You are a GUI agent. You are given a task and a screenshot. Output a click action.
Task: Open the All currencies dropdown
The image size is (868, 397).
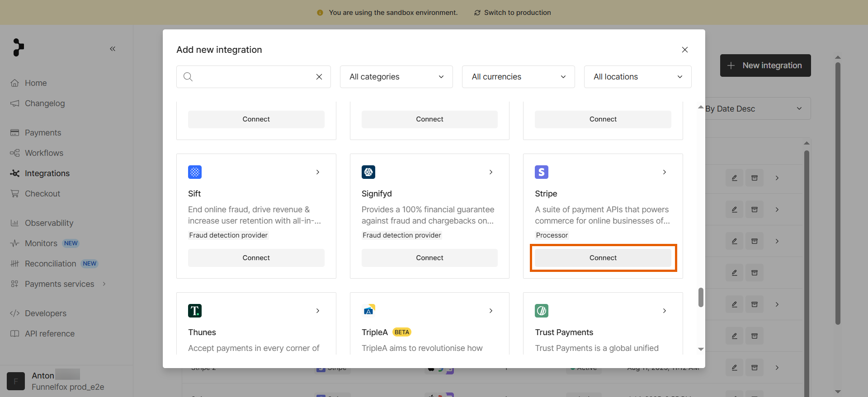519,77
